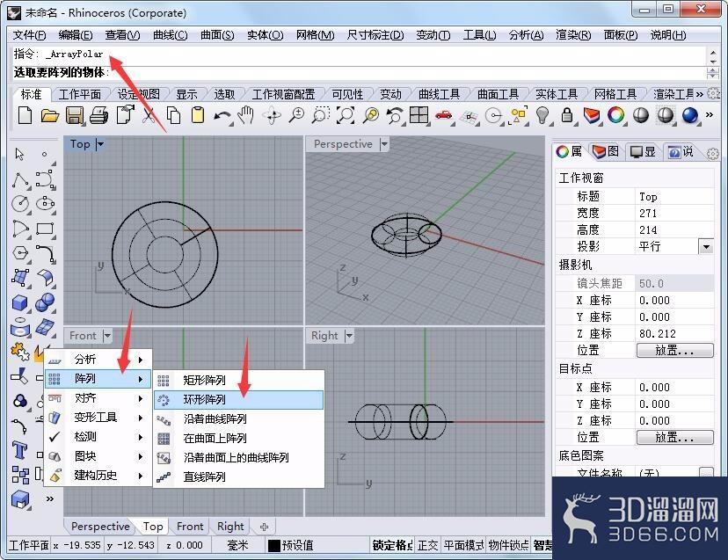Viewport: 728px width, 560px height.
Task: Open the Front viewport dropdown arrow
Action: 107,335
